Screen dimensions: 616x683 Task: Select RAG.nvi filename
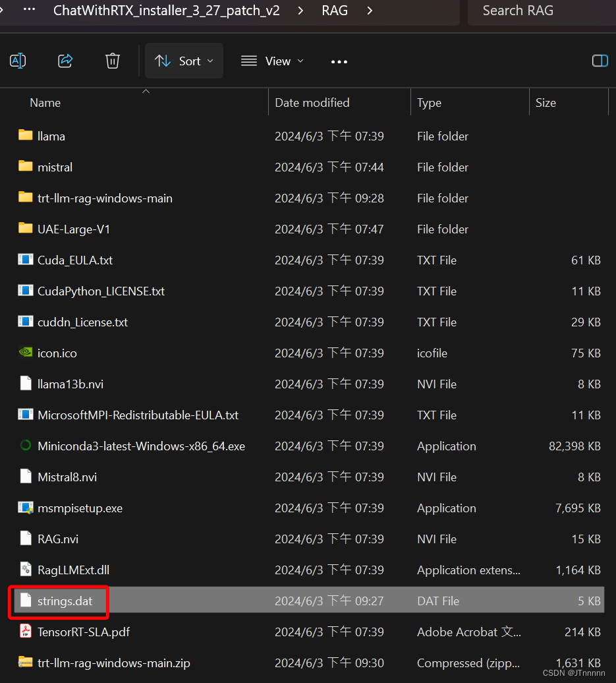58,539
